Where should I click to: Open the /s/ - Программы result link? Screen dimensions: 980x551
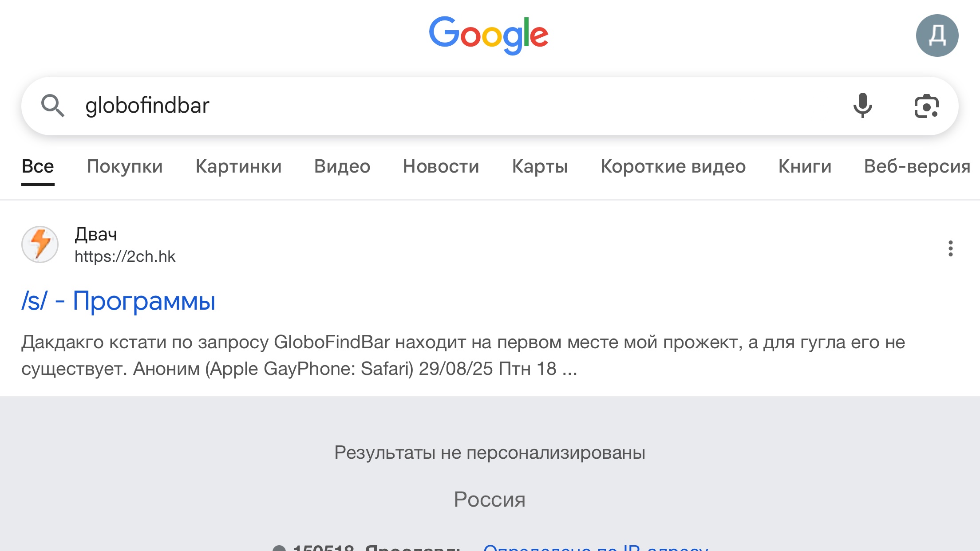point(119,301)
